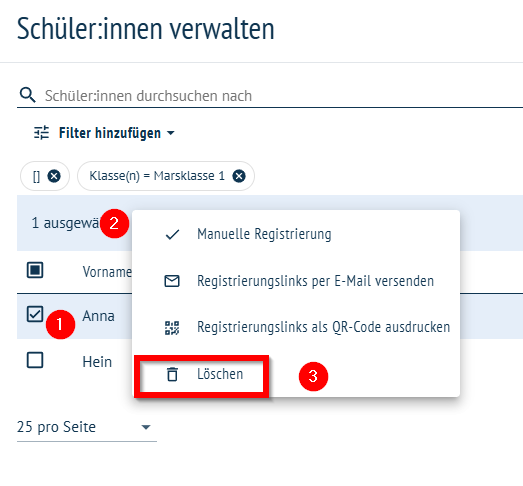Viewport: 523px width, 486px height.
Task: Click the filter sliders icon
Action: tap(41, 133)
